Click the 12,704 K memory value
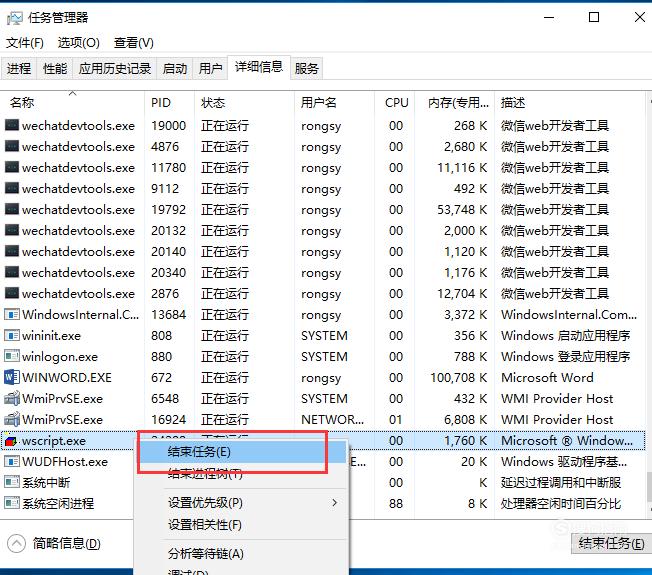Image resolution: width=652 pixels, height=575 pixels. click(462, 294)
